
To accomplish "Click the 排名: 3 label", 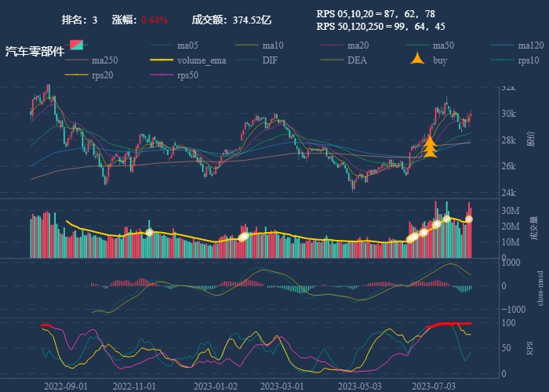I will tap(79, 20).
